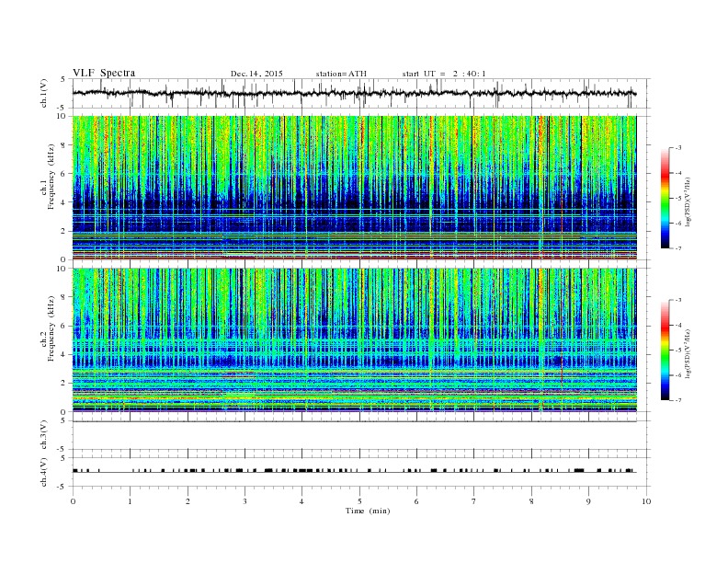Click time axis tick label "10" at bottom

pos(646,501)
